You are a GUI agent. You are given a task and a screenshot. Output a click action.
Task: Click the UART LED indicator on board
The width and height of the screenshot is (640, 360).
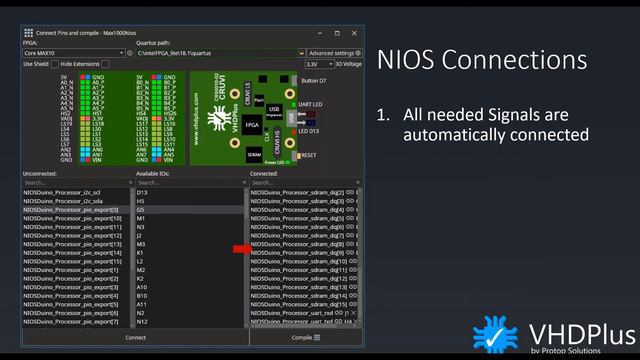pos(294,104)
